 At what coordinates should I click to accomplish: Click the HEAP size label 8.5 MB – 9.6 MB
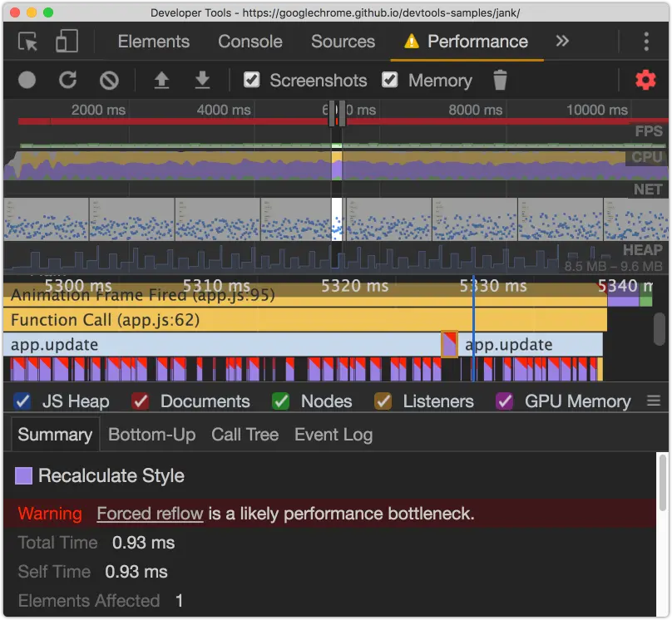pyautogui.click(x=613, y=266)
